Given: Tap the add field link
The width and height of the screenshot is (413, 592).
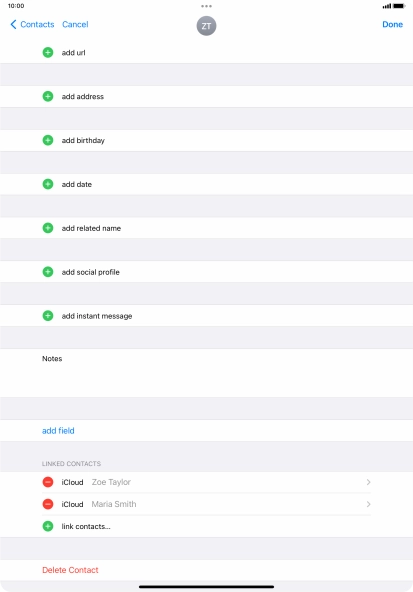Looking at the screenshot, I should pos(58,431).
